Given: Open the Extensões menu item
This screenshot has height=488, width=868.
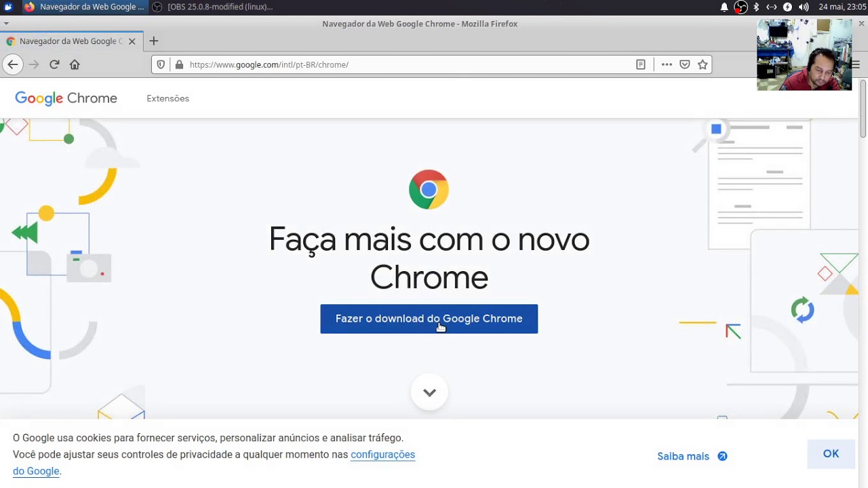Looking at the screenshot, I should tap(167, 98).
